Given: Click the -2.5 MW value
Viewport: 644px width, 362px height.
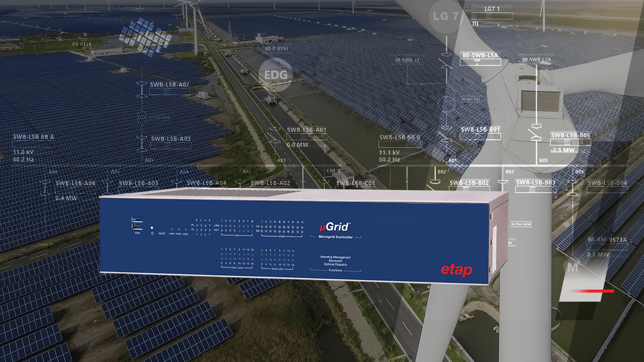Looking at the screenshot, I should (x=562, y=150).
